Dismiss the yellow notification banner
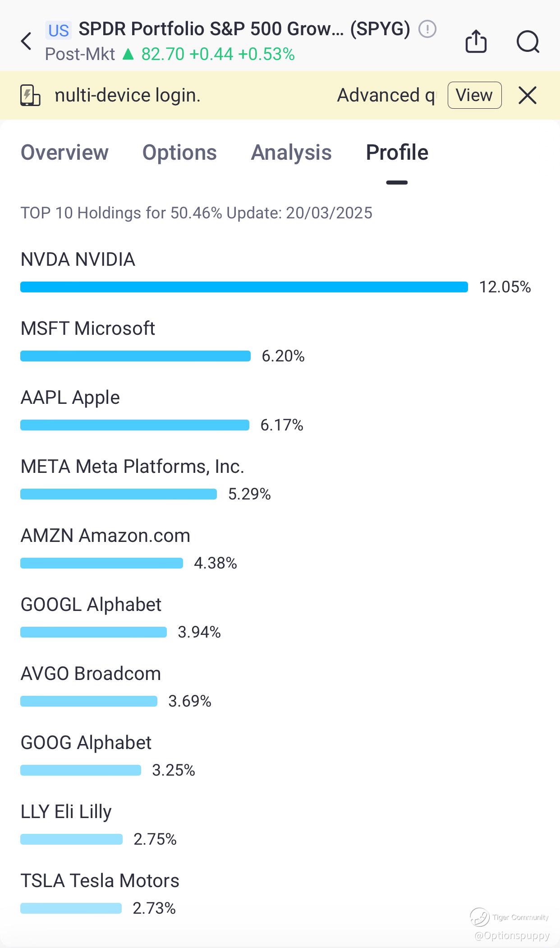 pos(527,95)
